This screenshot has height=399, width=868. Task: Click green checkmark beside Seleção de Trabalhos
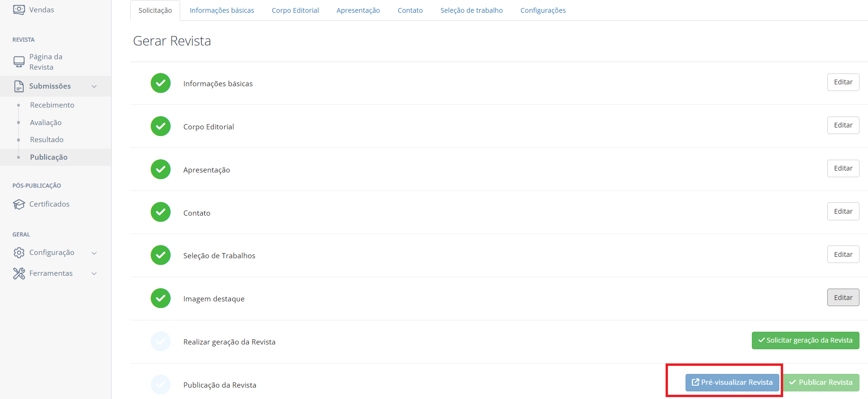[x=161, y=255]
